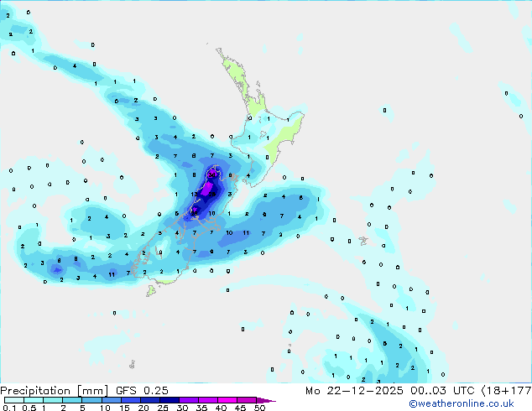This screenshot has height=411, width=532.
Task: Click the over-50 arrow end of legend
Action: pyautogui.click(x=266, y=400)
